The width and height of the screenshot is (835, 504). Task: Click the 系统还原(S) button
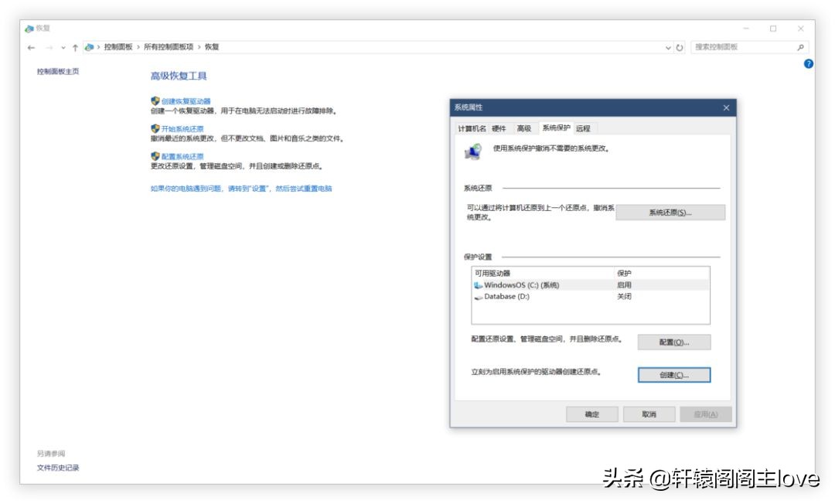[670, 212]
